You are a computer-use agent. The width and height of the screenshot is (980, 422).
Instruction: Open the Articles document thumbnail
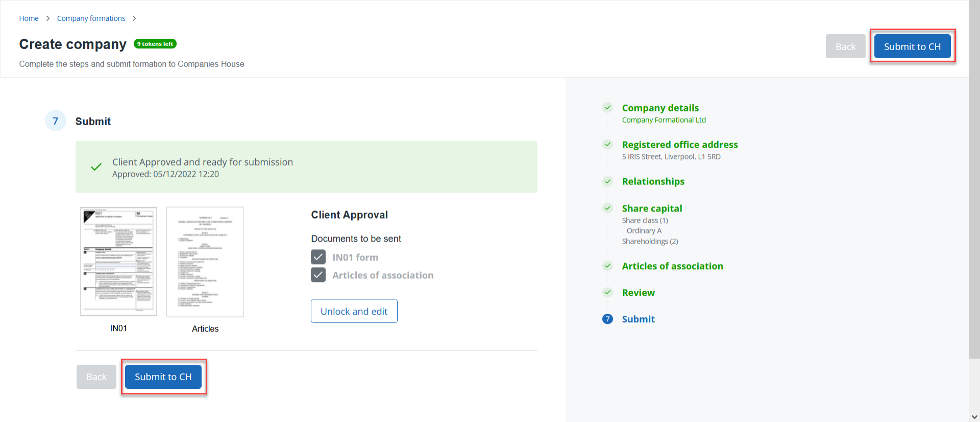pyautogui.click(x=205, y=262)
